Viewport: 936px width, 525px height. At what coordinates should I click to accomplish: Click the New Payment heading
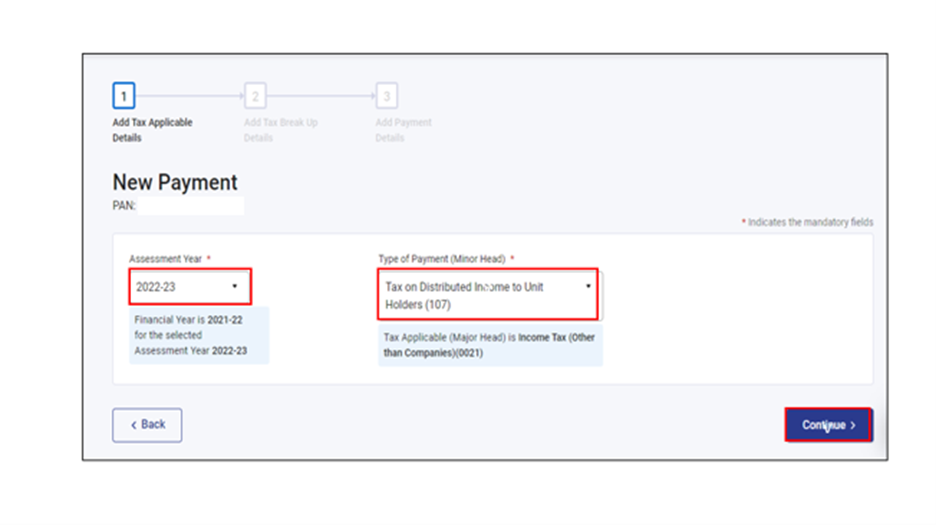tap(175, 182)
